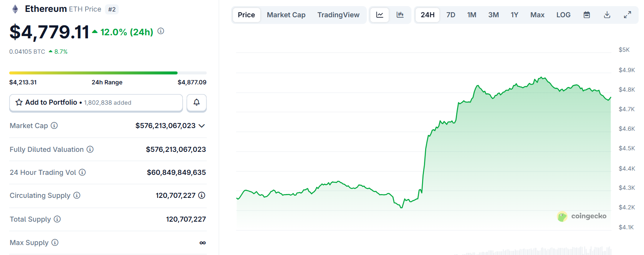Screen dimensions: 644x255
Task: Select 3M time range
Action: [x=493, y=15]
